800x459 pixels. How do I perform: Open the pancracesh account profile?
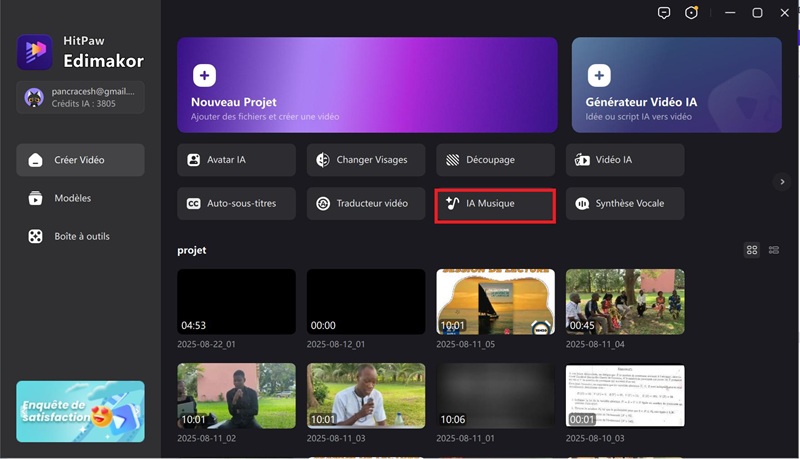[80, 97]
